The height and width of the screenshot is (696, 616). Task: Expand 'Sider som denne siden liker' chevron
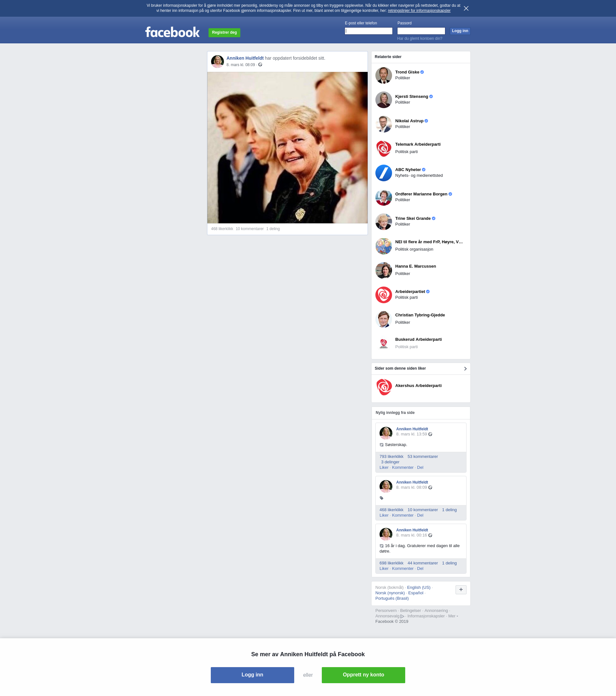(x=465, y=368)
